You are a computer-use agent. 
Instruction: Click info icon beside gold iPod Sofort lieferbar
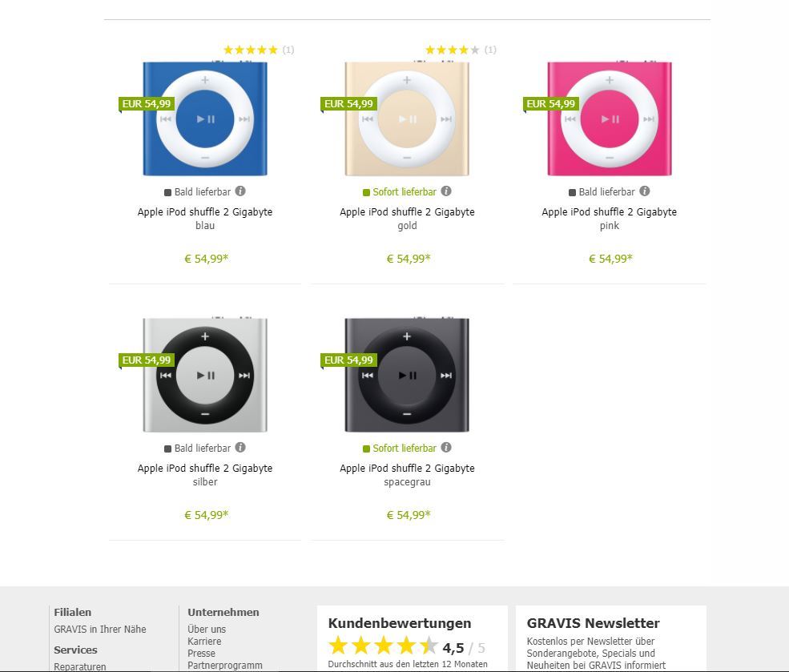[446, 191]
